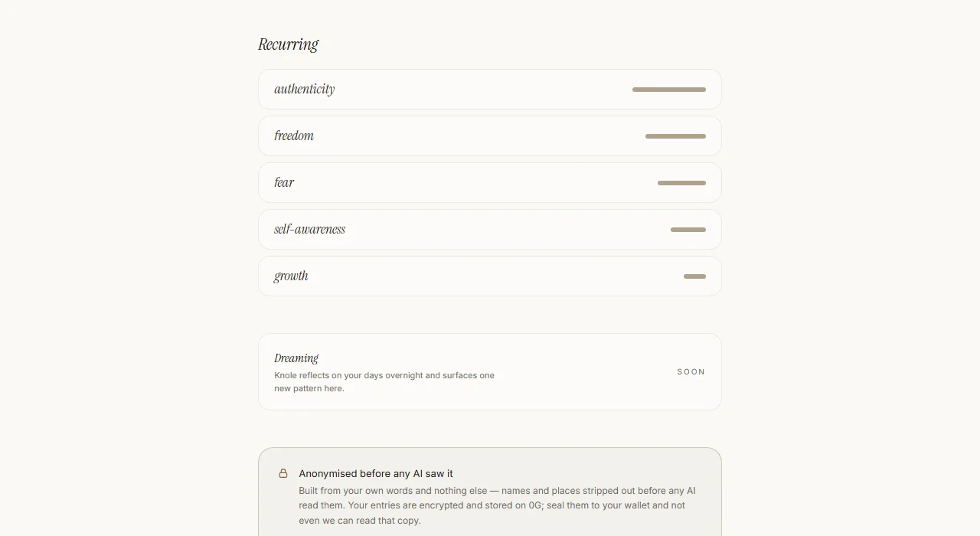Click the SOON badge on Dreaming card
The width and height of the screenshot is (980, 536).
[x=691, y=372]
